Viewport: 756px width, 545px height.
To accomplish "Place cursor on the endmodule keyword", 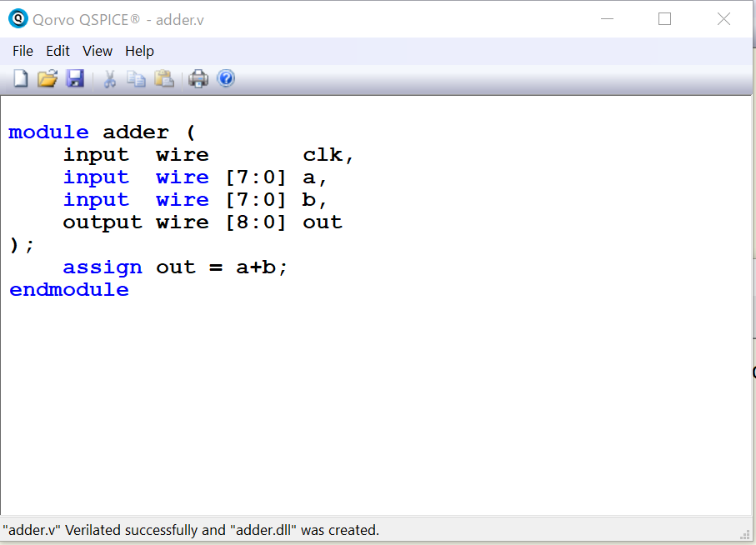I will click(69, 290).
